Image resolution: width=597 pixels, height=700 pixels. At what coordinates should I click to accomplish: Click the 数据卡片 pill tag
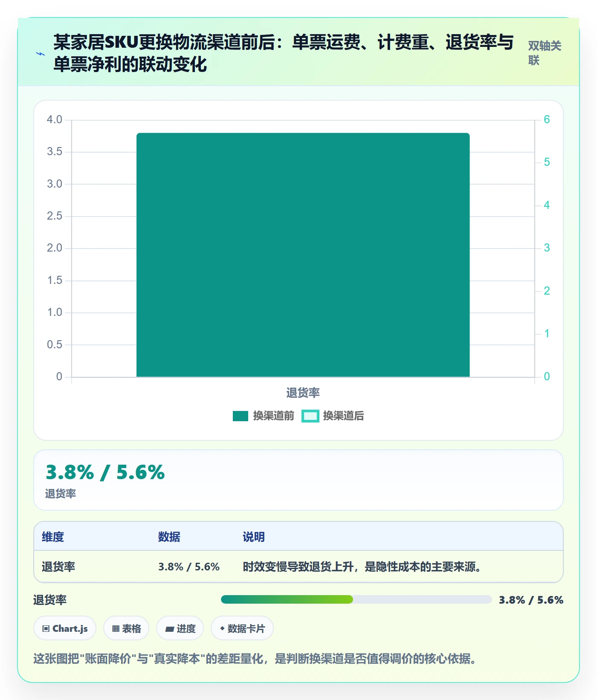pyautogui.click(x=242, y=628)
